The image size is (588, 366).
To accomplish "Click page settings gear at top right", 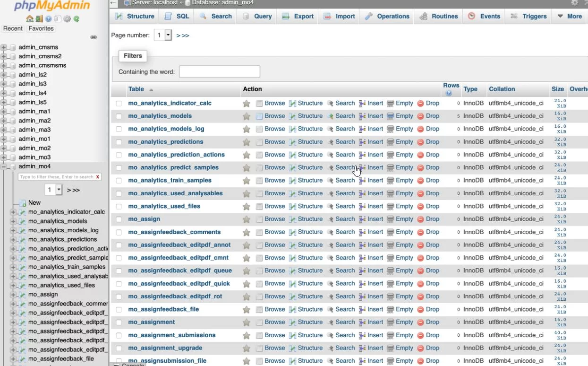I will (574, 3).
